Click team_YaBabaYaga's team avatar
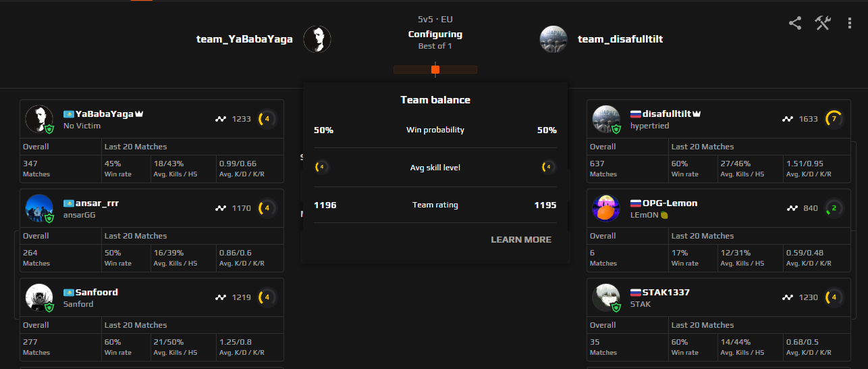The height and width of the screenshot is (369, 868). [x=317, y=39]
